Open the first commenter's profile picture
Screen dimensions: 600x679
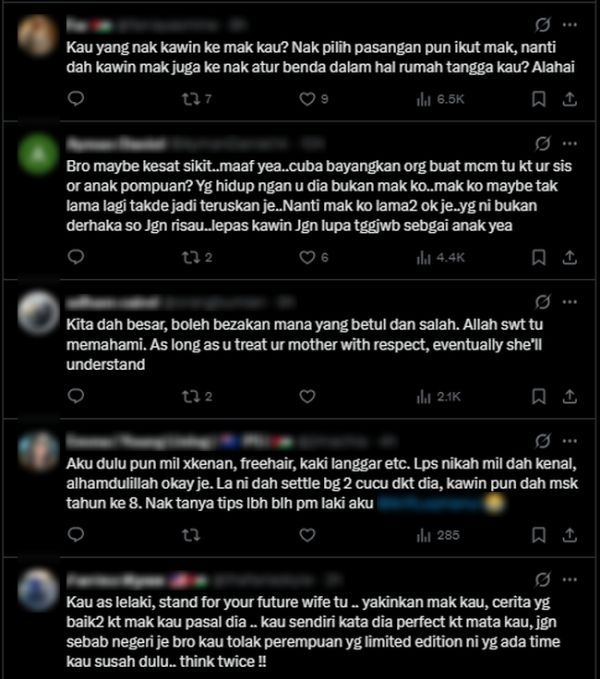tap(38, 36)
